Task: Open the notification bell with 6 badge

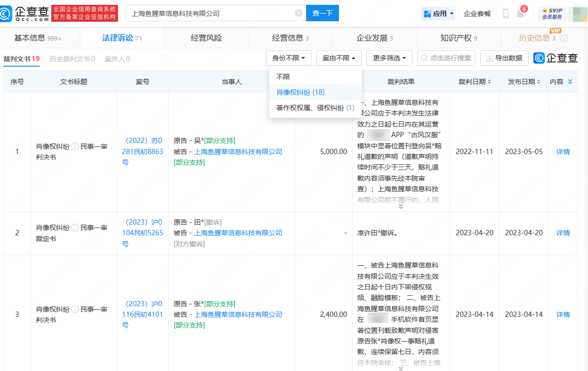Action: pyautogui.click(x=520, y=14)
